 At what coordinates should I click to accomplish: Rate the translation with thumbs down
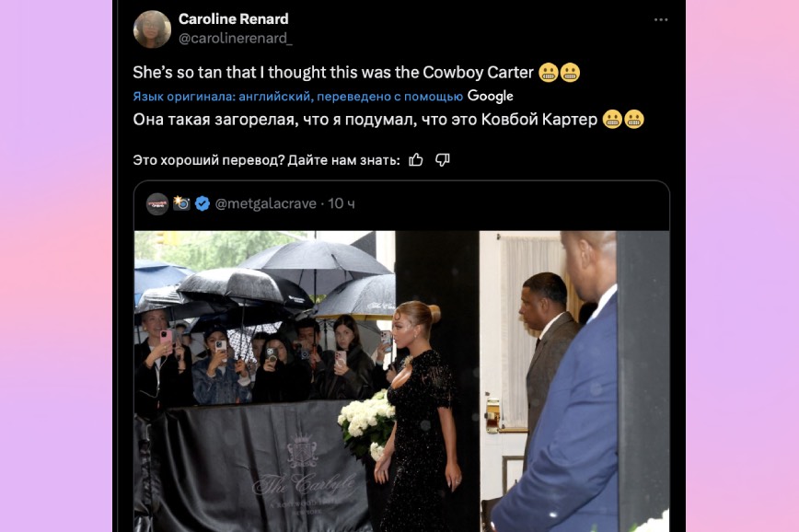coord(442,160)
